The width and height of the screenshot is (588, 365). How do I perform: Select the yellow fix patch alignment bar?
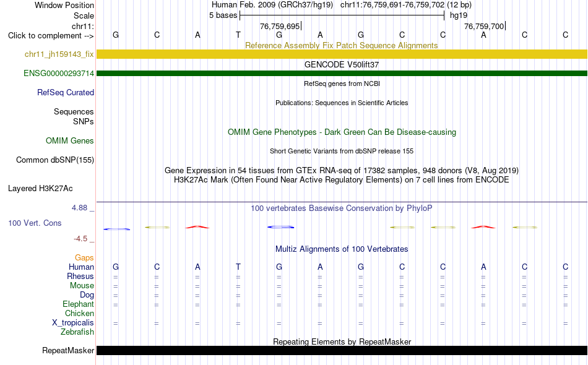click(342, 54)
